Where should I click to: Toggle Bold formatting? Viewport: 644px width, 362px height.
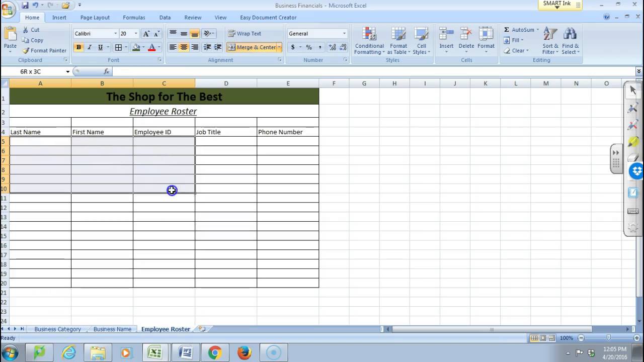click(78, 47)
